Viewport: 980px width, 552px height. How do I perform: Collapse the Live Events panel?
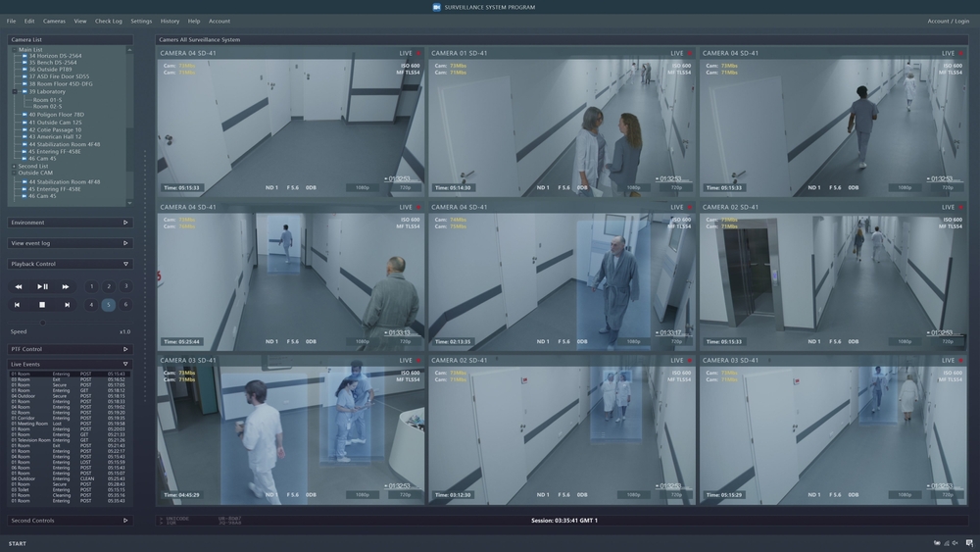tap(125, 364)
